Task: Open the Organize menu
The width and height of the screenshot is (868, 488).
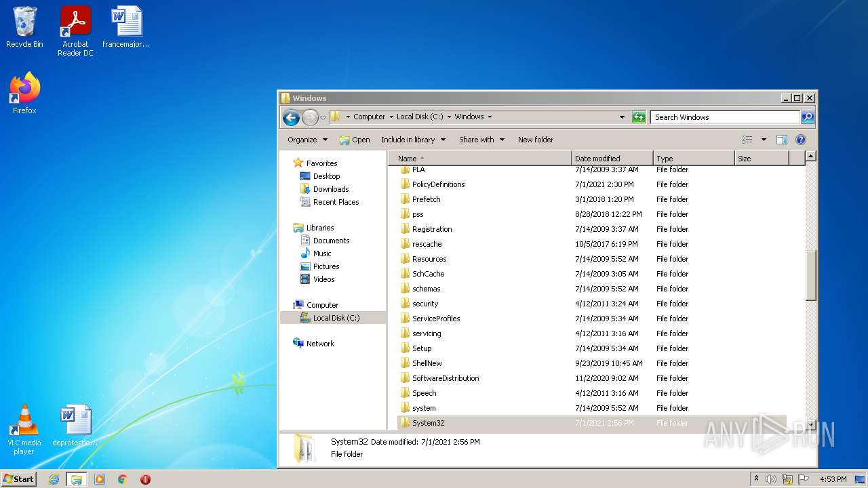Action: tap(307, 140)
